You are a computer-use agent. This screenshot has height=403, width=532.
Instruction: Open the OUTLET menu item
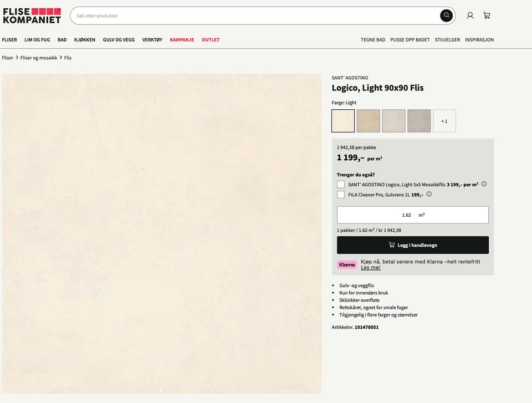(211, 40)
